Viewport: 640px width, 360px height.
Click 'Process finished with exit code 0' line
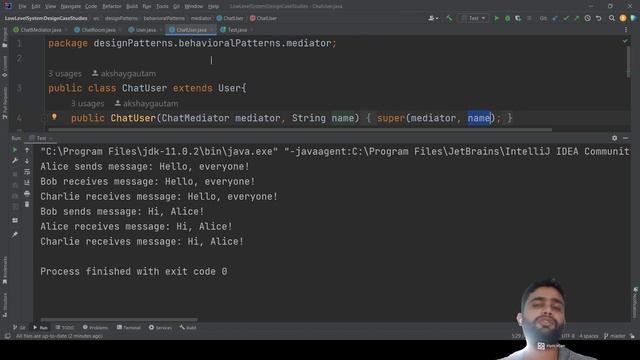click(133, 271)
